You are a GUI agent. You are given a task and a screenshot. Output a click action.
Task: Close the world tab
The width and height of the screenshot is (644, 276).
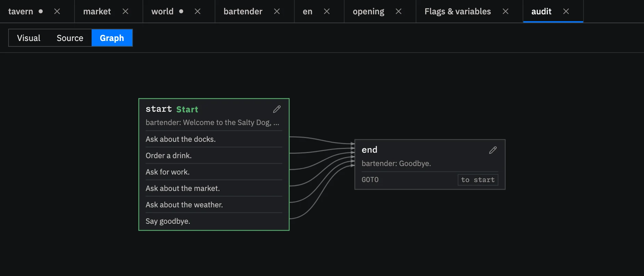(198, 11)
